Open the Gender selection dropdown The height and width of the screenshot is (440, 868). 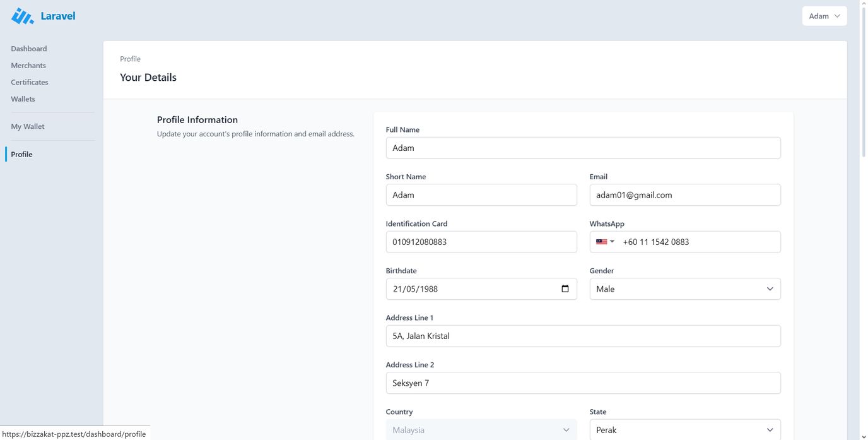click(684, 288)
